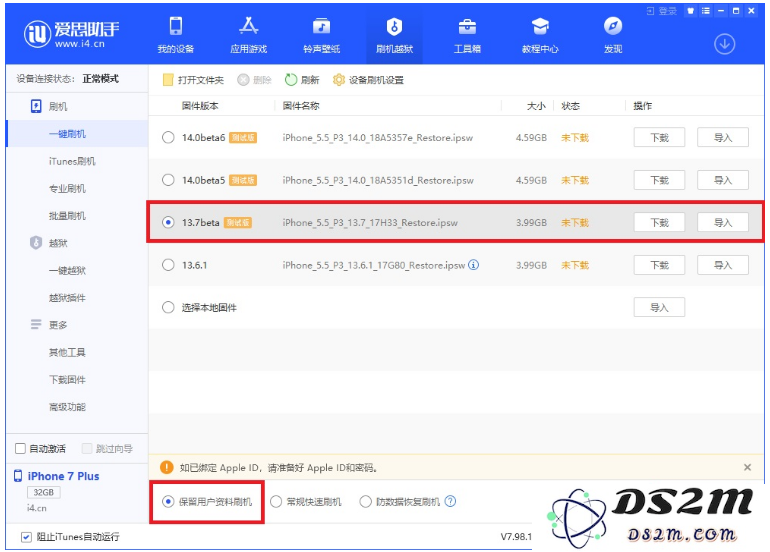Download 14.0beta5 firmware with 下载
Image resolution: width=770 pixels, height=552 pixels.
659,180
